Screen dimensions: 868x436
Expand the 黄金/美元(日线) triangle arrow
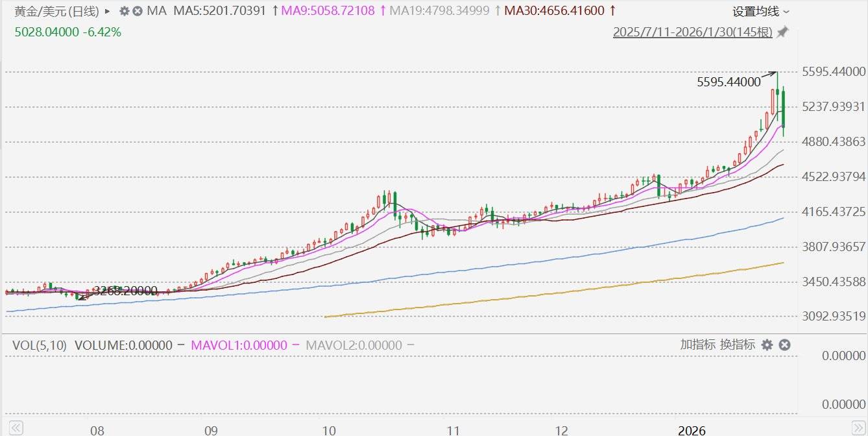click(107, 11)
